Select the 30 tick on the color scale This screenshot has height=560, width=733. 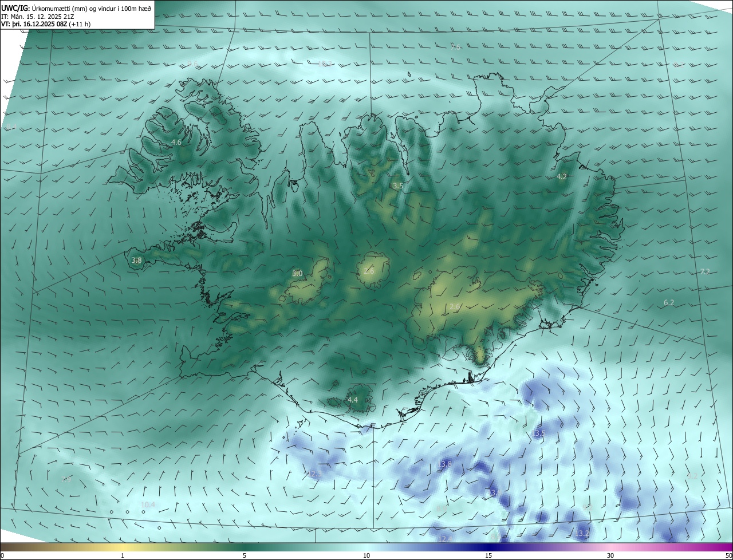(x=610, y=555)
